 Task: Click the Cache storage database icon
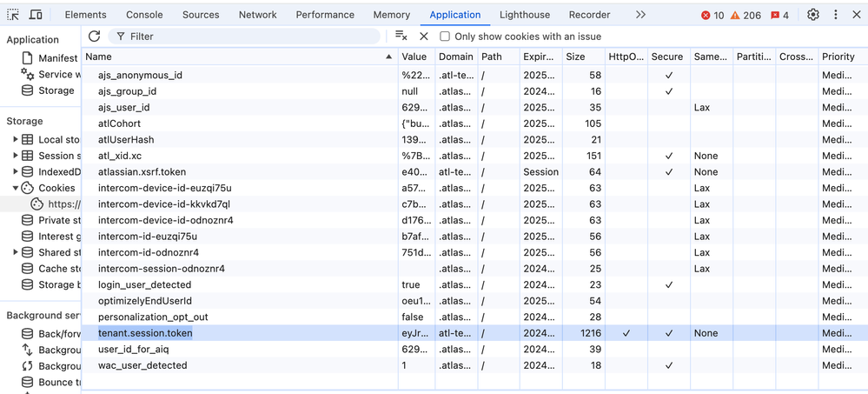(x=27, y=269)
